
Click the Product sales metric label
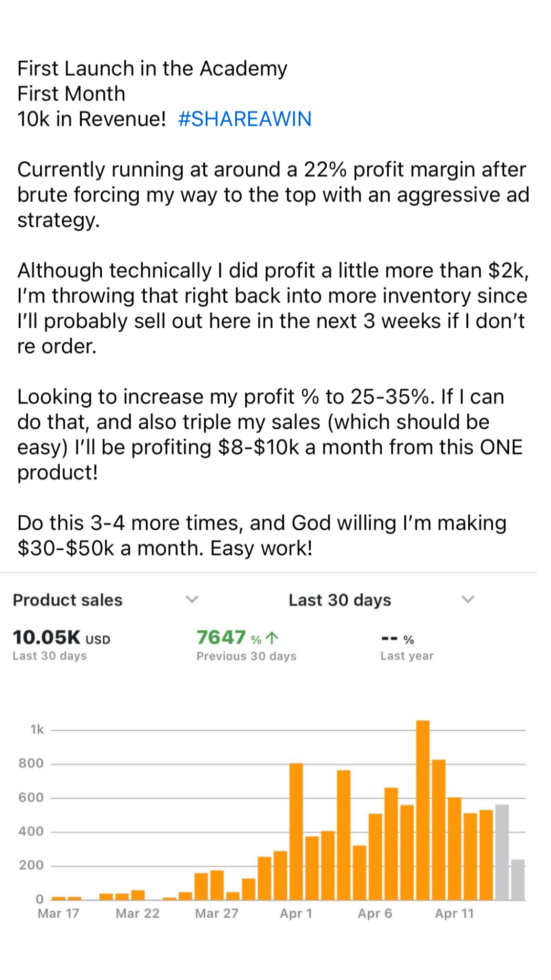67,600
